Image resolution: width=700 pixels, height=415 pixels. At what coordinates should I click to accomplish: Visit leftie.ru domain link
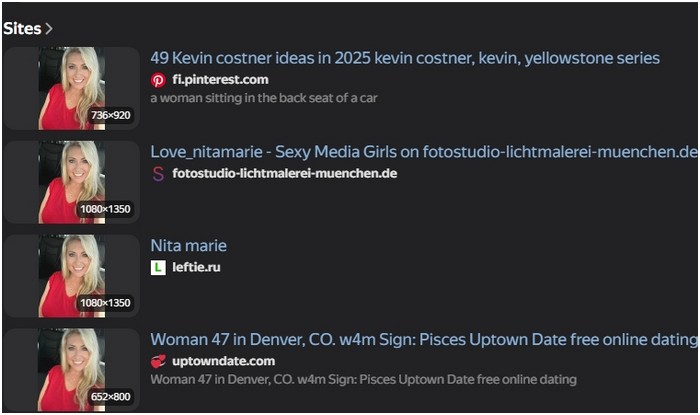coord(196,267)
